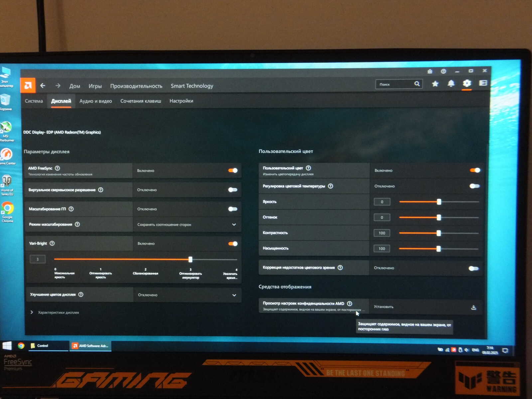
Task: Open the Windows action center icon
Action: (x=505, y=350)
